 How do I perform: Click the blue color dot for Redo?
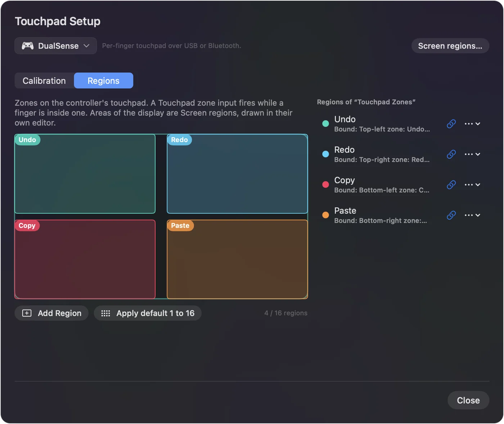(325, 154)
